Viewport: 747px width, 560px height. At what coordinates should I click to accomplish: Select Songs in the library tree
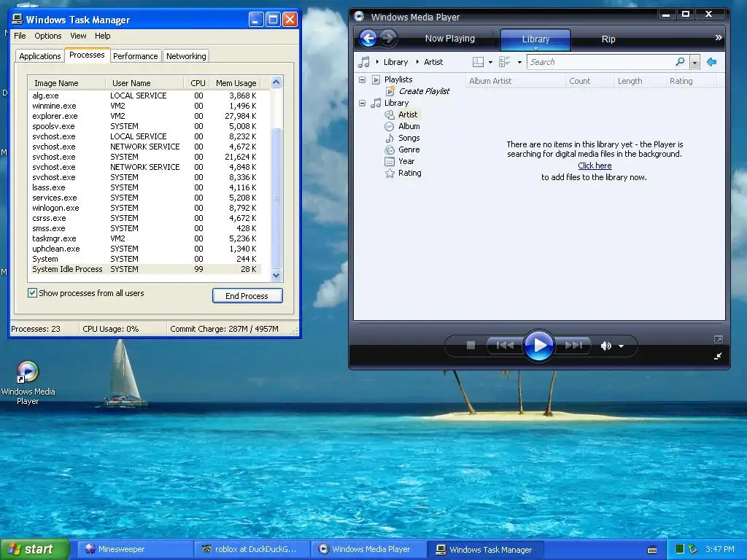coord(409,138)
